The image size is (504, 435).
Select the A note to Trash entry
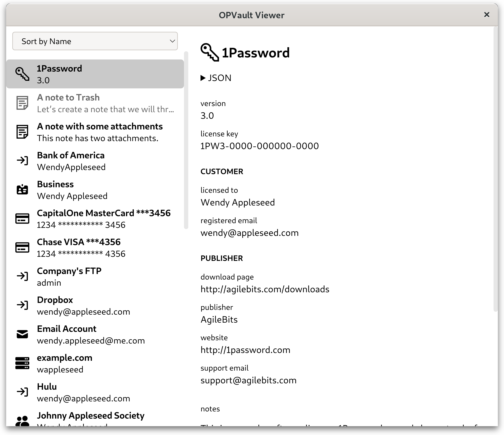click(x=95, y=103)
